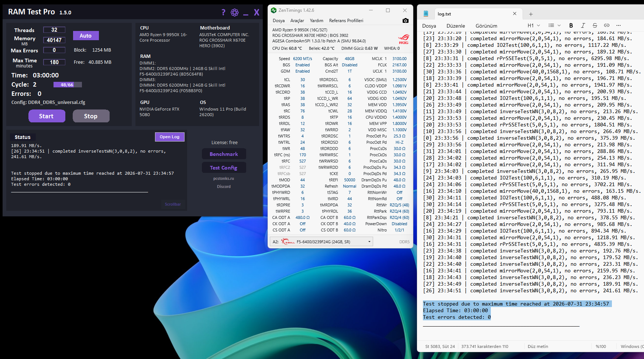Toggle bold formatting in Notepad

point(571,25)
